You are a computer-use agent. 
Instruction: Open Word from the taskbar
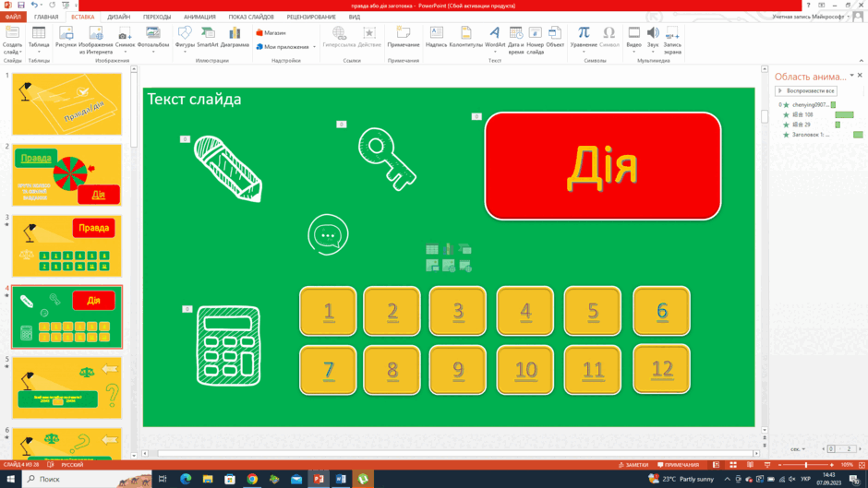coord(341,479)
